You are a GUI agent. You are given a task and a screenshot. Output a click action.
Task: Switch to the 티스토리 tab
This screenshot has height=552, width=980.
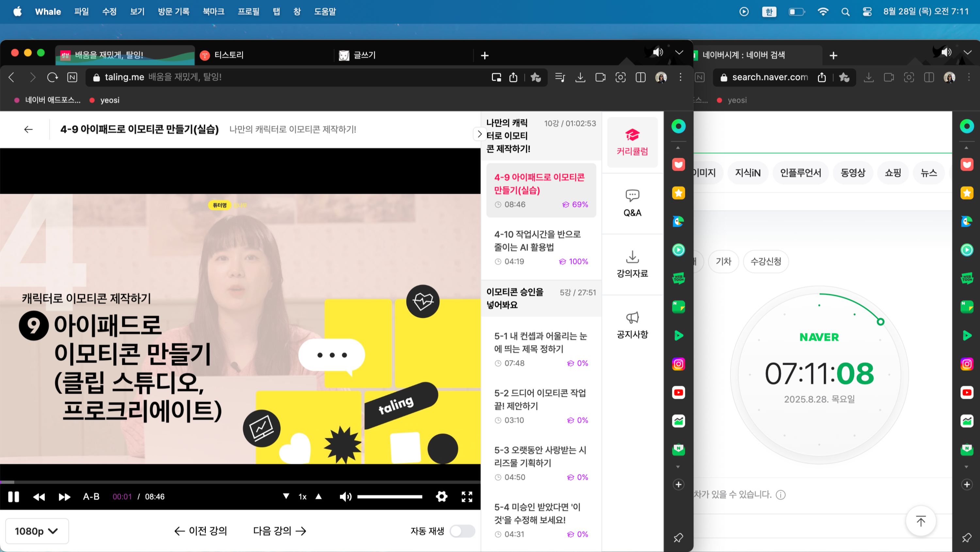(228, 55)
